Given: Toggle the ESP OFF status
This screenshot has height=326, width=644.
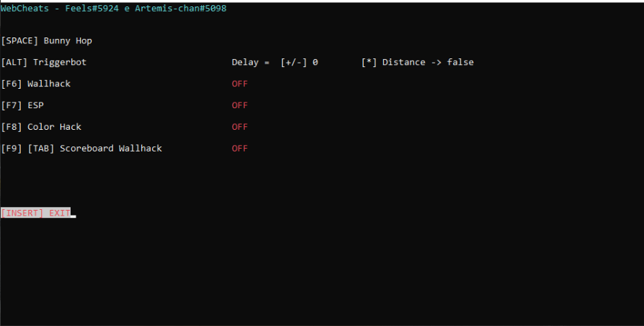Looking at the screenshot, I should [239, 105].
